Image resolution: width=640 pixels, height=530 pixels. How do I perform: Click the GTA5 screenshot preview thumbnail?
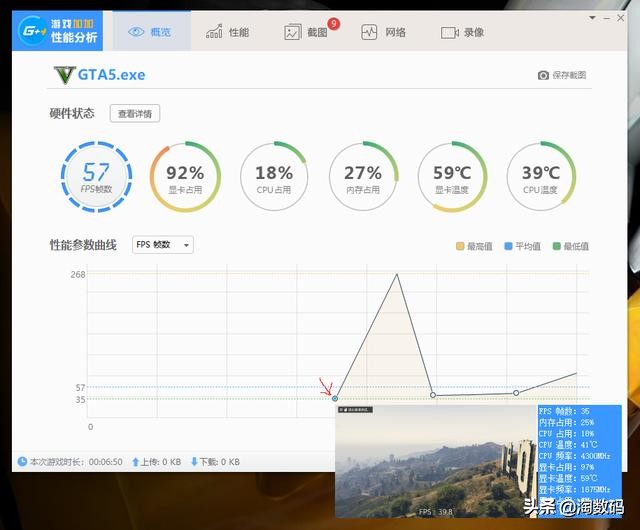tap(436, 461)
